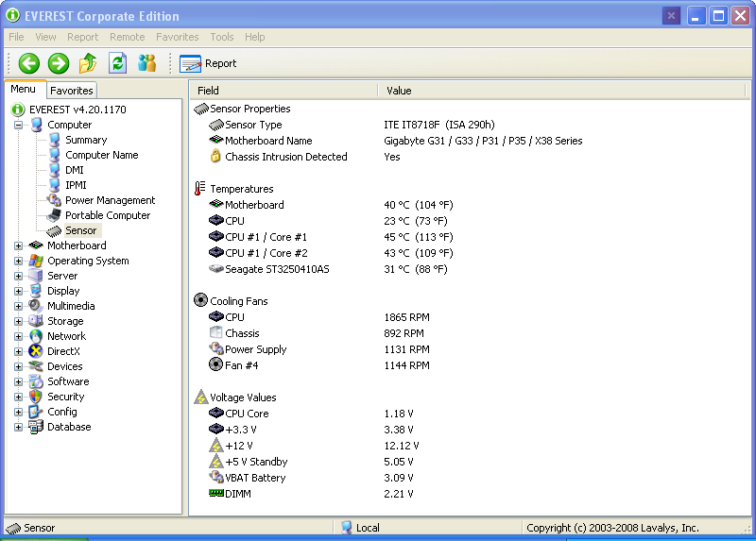Viewport: 756px width, 541px height.
Task: Click the Report toolbar button
Action: pyautogui.click(x=208, y=63)
